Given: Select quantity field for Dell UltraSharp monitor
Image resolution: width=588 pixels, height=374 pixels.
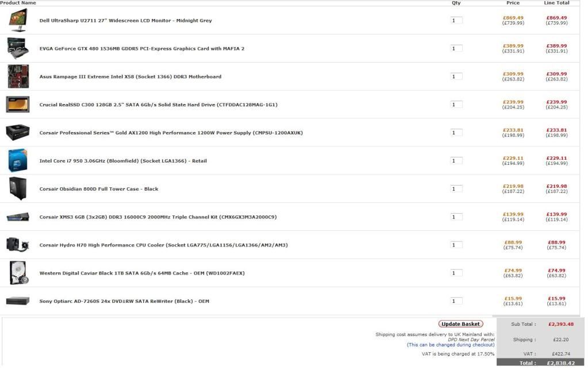Looking at the screenshot, I should (x=456, y=21).
